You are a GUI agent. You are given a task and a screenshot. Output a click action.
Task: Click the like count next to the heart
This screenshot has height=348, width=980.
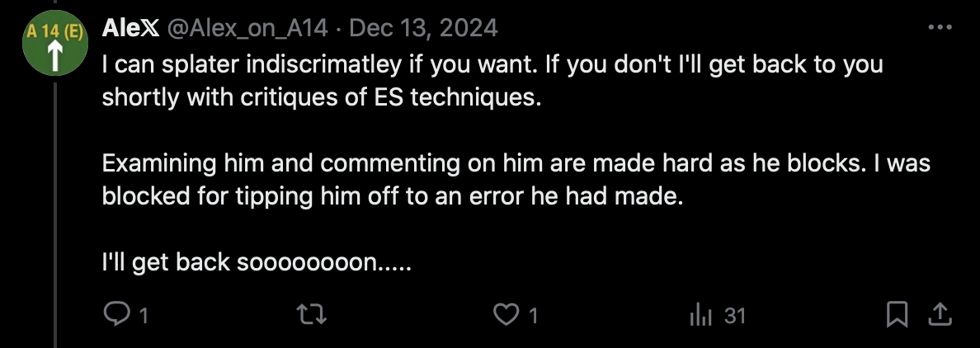pyautogui.click(x=533, y=315)
